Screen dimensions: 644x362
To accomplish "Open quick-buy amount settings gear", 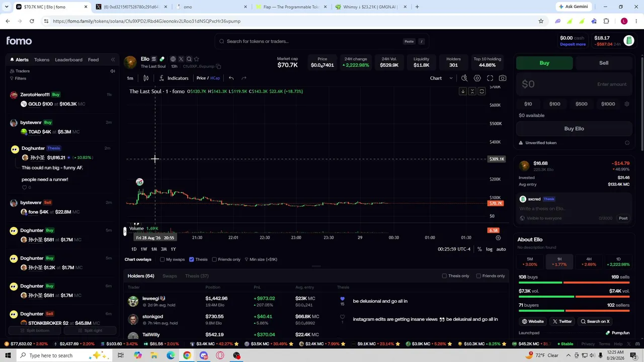I will pyautogui.click(x=627, y=104).
